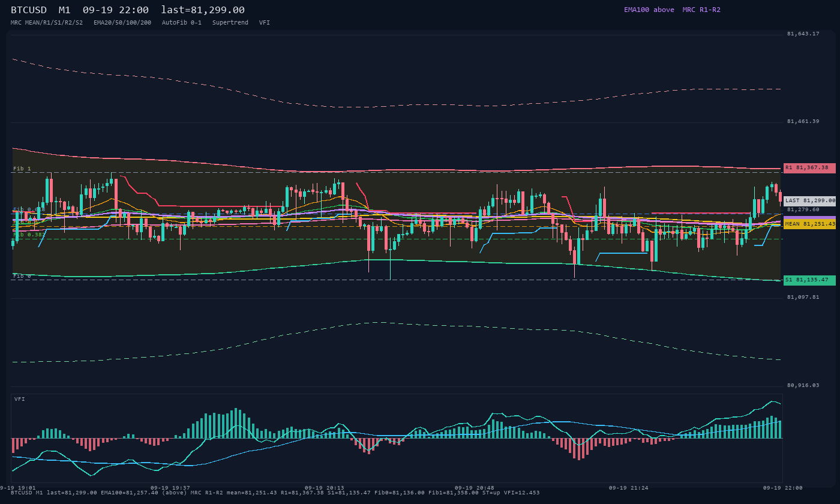Screen dimensions: 840x504
Task: Click the 09-19 19:01 time axis label
Action: click(x=18, y=488)
